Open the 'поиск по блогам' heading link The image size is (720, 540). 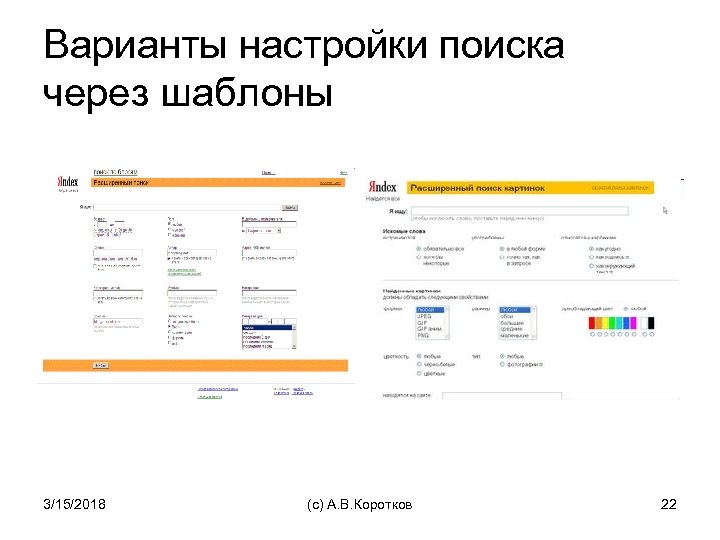[115, 172]
